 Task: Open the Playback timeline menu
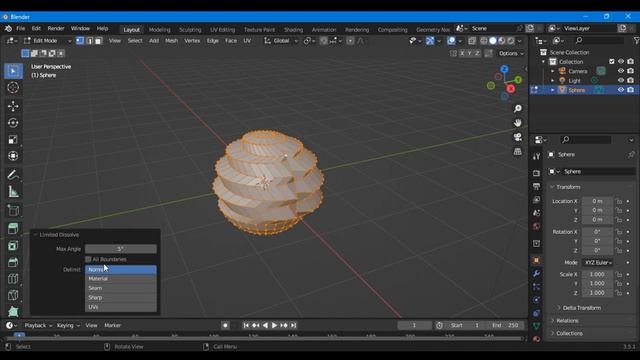tap(38, 325)
